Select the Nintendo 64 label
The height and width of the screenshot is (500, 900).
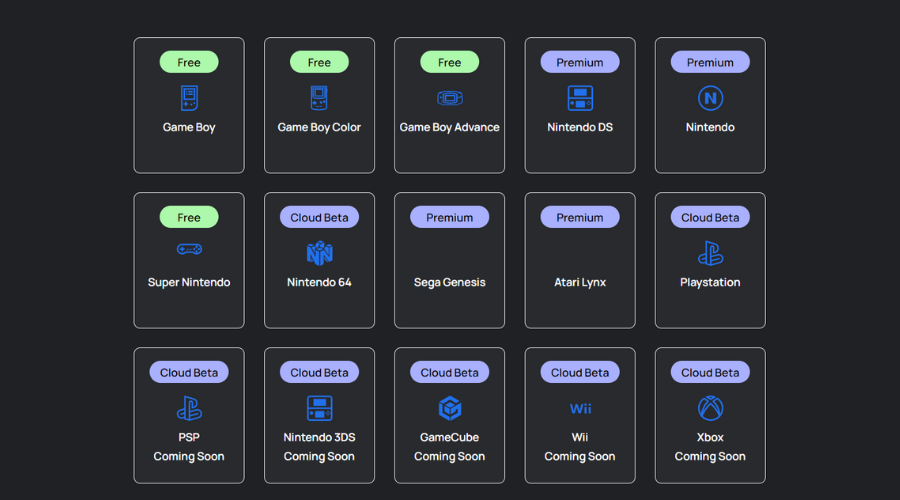pos(319,282)
